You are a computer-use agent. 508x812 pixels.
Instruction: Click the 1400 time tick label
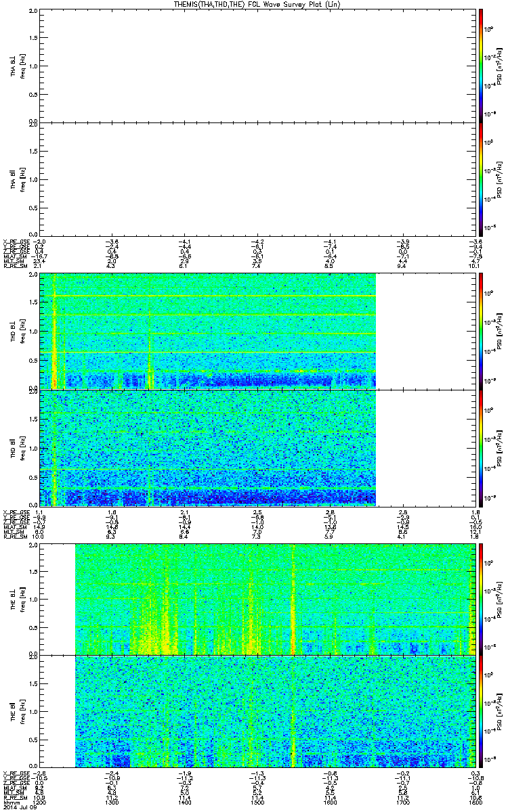pos(184,803)
